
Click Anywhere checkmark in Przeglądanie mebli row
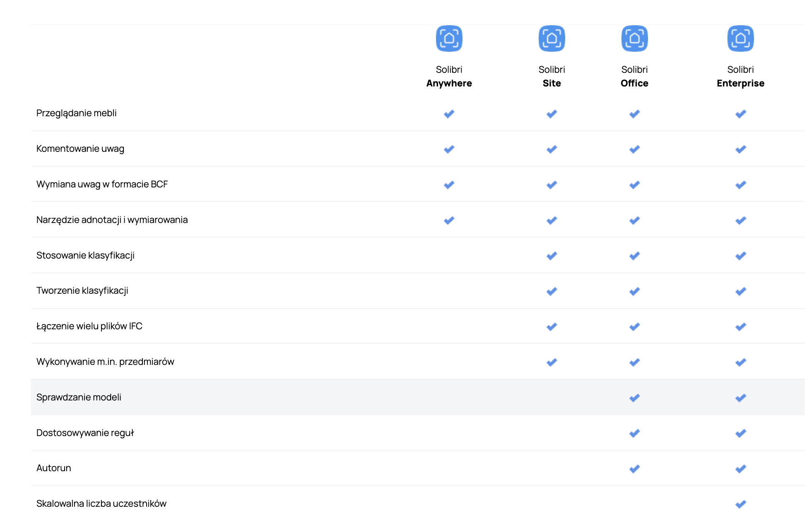(x=449, y=114)
